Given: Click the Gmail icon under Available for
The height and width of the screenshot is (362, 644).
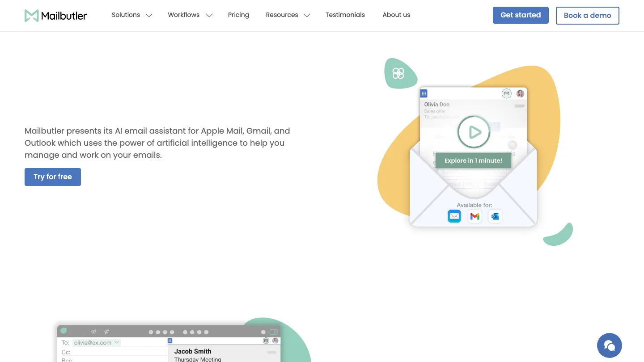Looking at the screenshot, I should (x=475, y=216).
